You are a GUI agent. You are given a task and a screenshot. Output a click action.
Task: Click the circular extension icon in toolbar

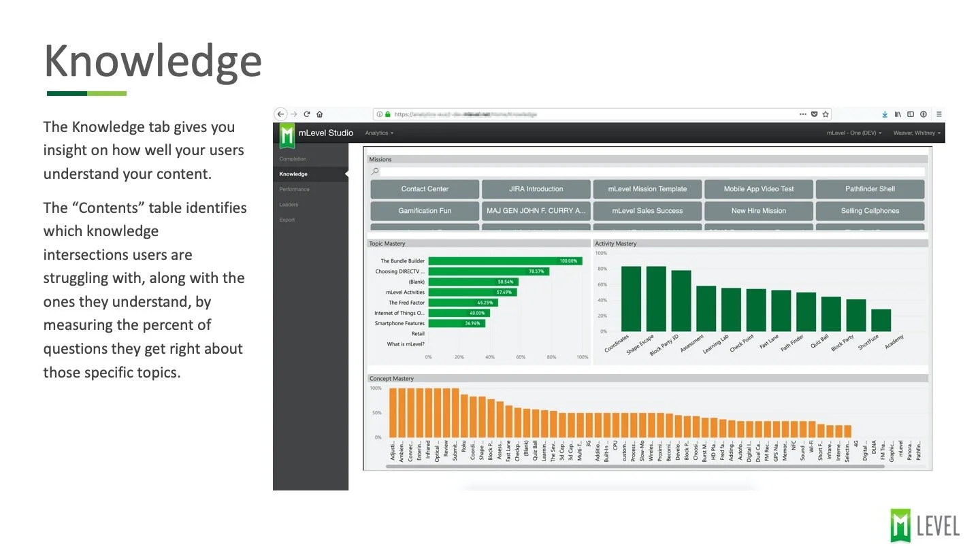(x=924, y=114)
